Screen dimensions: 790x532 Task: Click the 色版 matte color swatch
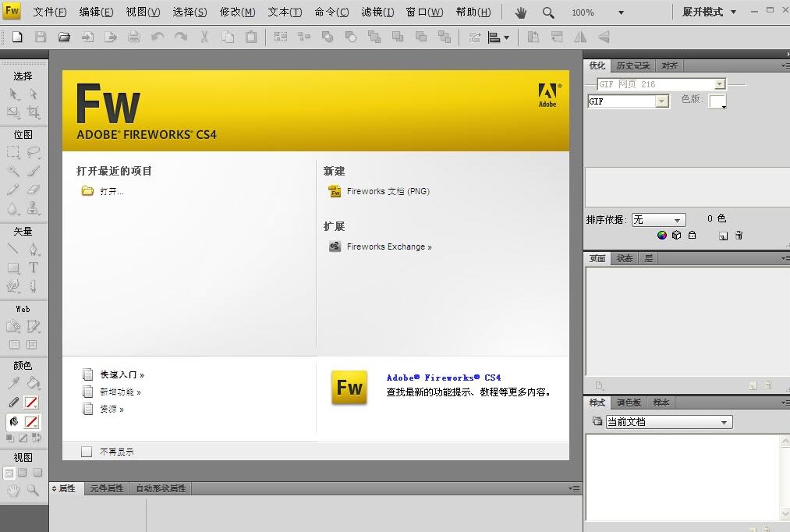coord(717,101)
